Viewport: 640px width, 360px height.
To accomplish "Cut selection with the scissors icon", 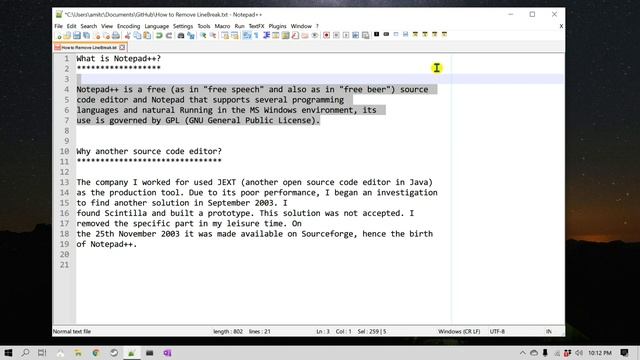I will coord(127,36).
